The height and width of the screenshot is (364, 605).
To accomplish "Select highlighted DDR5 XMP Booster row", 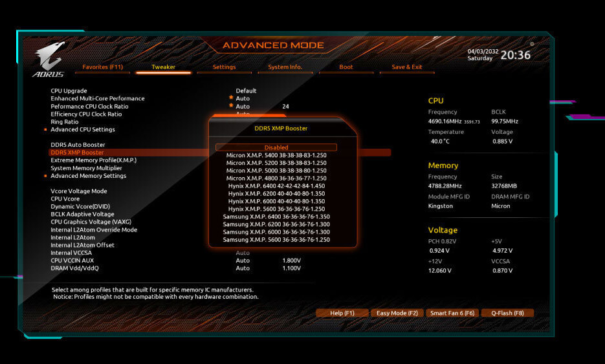I will pyautogui.click(x=220, y=153).
